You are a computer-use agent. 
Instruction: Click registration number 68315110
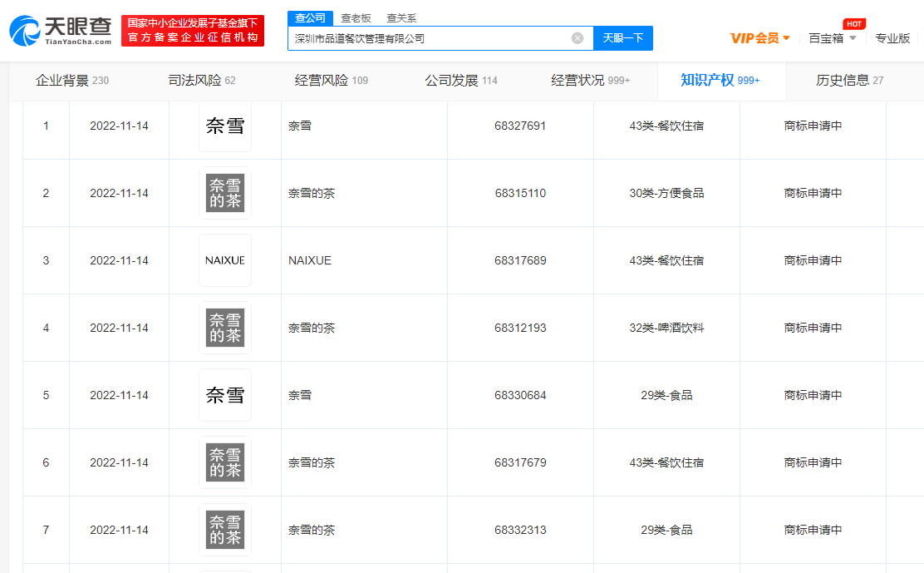[520, 194]
